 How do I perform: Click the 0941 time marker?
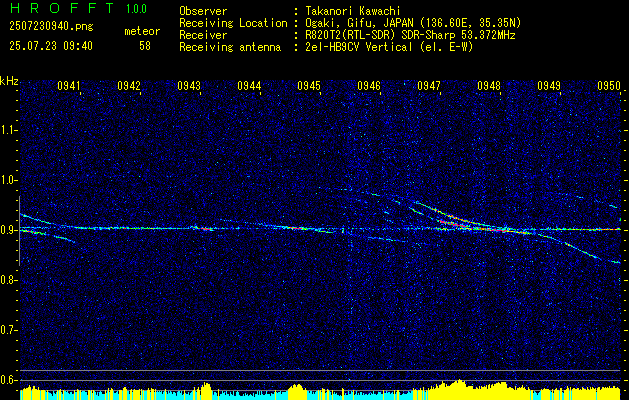(69, 86)
